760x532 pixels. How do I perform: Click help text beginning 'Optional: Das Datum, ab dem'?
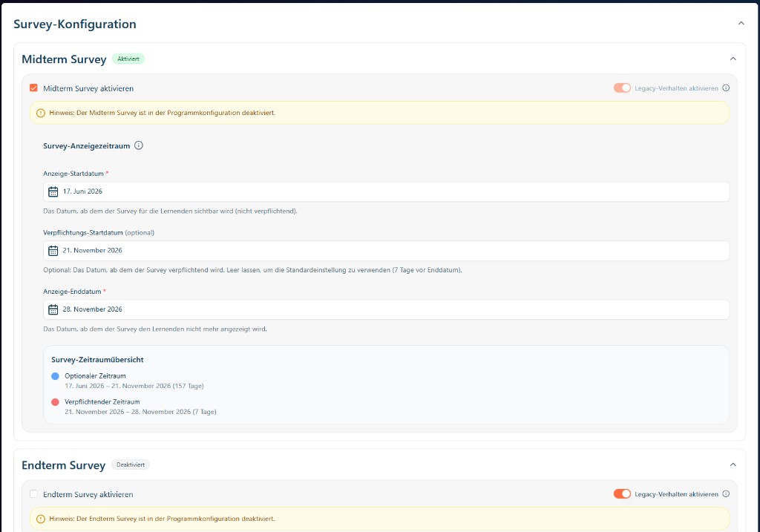(252, 270)
